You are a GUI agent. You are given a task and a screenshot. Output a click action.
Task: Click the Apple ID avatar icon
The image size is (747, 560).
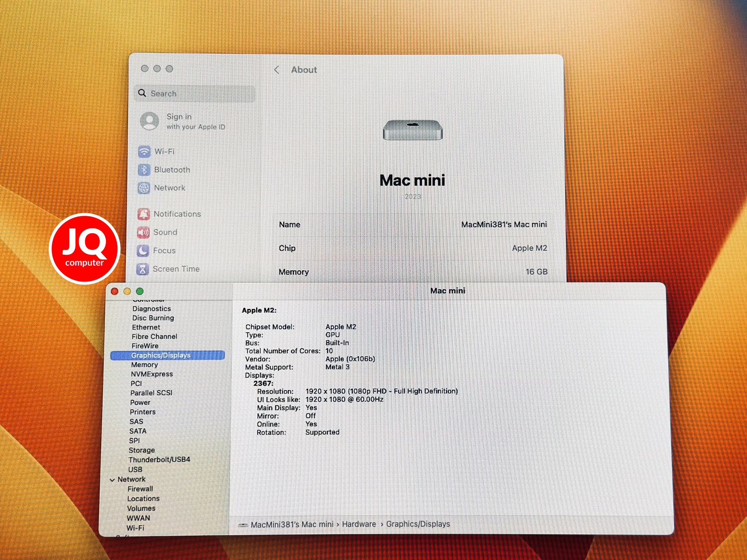click(x=149, y=121)
